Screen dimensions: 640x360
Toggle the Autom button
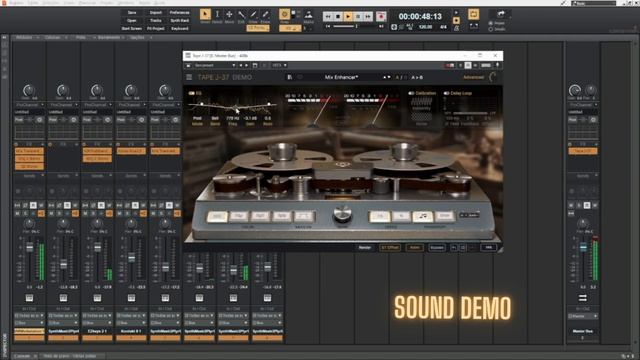click(x=414, y=247)
